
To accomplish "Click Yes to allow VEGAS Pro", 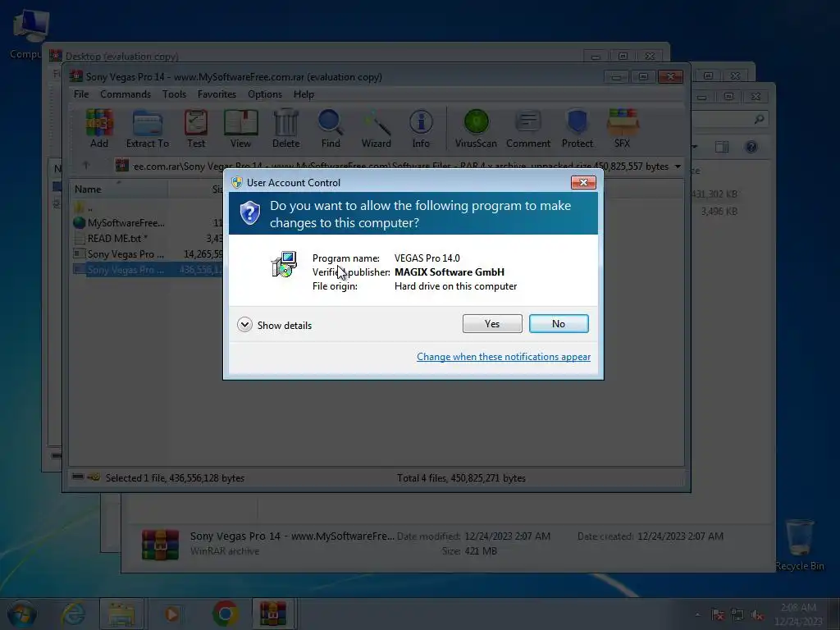I will [492, 323].
